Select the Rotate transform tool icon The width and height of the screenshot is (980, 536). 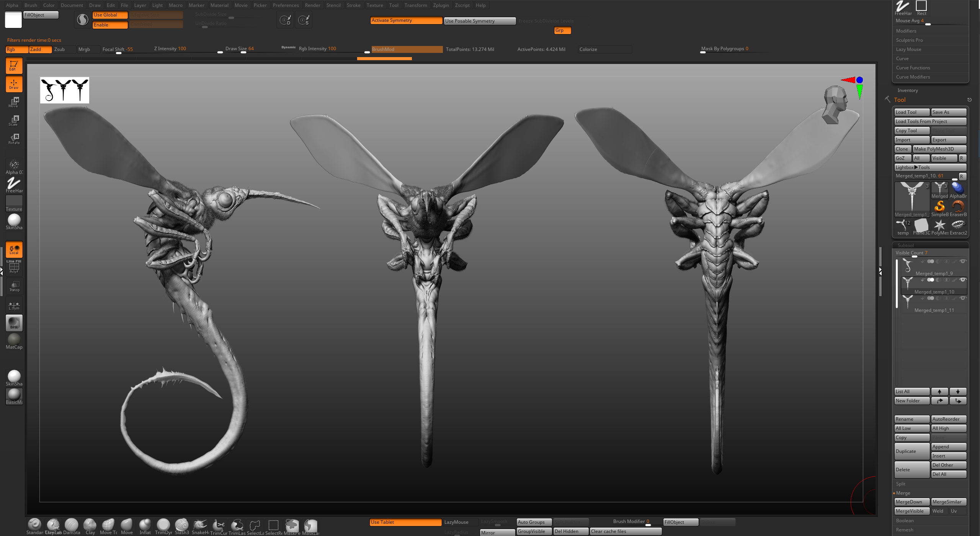pos(14,139)
